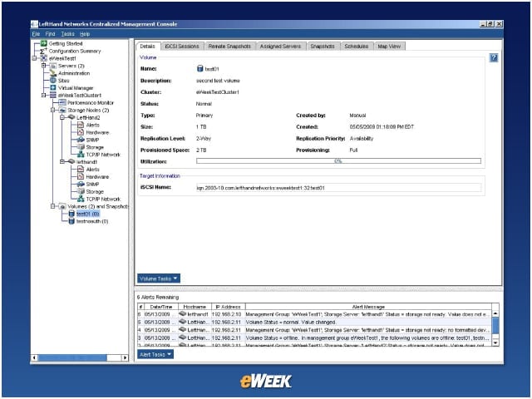
Task: Click the blue help question mark icon
Action: 494,57
